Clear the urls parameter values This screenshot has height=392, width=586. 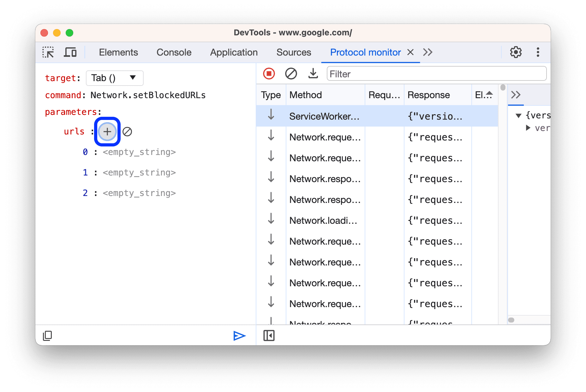click(x=127, y=132)
